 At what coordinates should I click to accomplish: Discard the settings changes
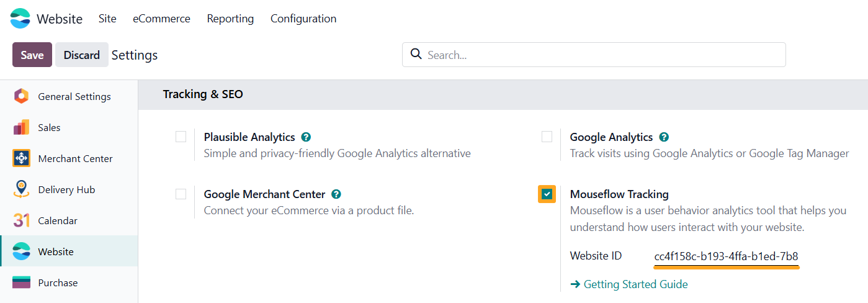[x=82, y=55]
